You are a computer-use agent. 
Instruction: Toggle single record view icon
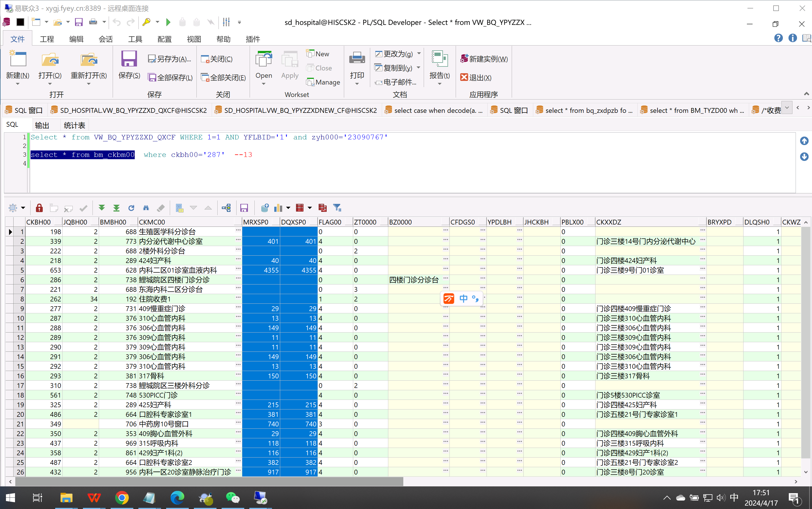[x=179, y=208]
